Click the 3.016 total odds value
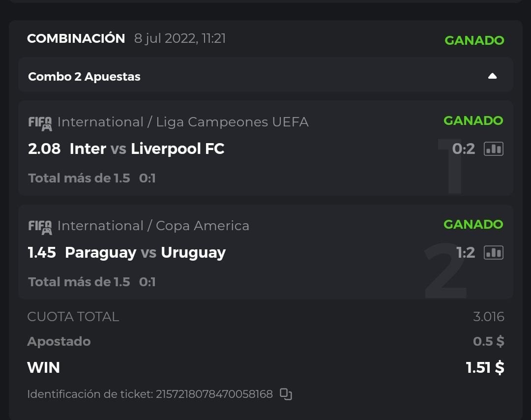 pos(488,316)
